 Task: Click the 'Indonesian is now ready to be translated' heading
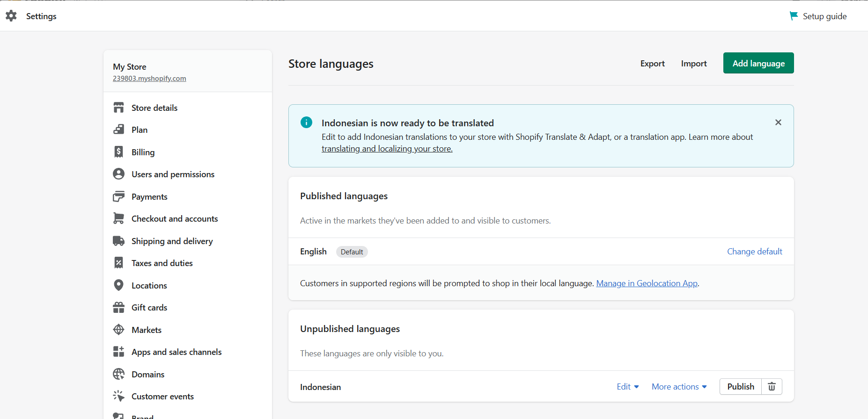(408, 123)
